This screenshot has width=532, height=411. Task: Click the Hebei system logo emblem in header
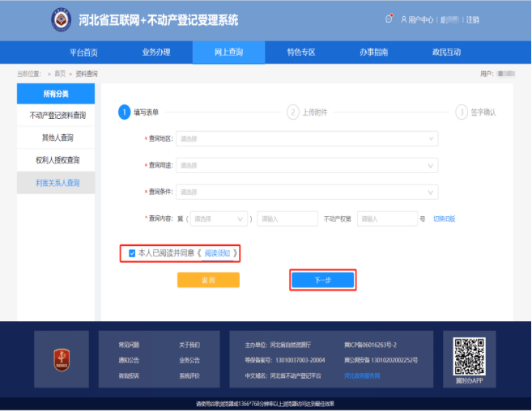[x=61, y=19]
